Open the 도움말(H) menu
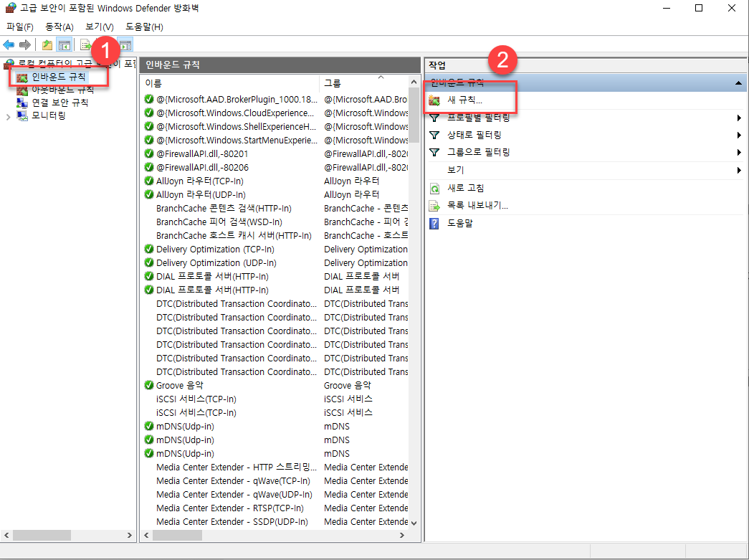The width and height of the screenshot is (749, 560). (x=144, y=27)
